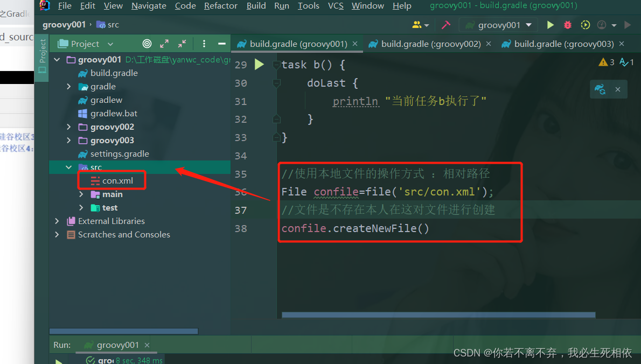Open the Window menu
The image size is (641, 364).
[x=367, y=6]
